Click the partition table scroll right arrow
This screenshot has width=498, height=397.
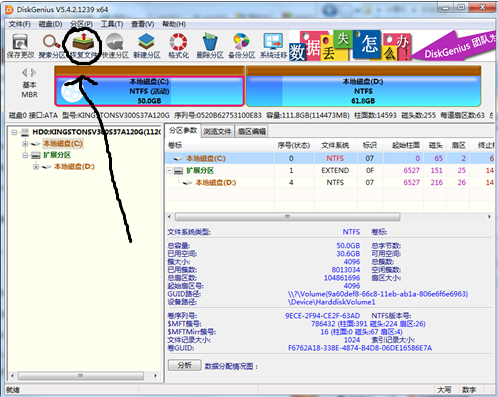[x=489, y=217]
